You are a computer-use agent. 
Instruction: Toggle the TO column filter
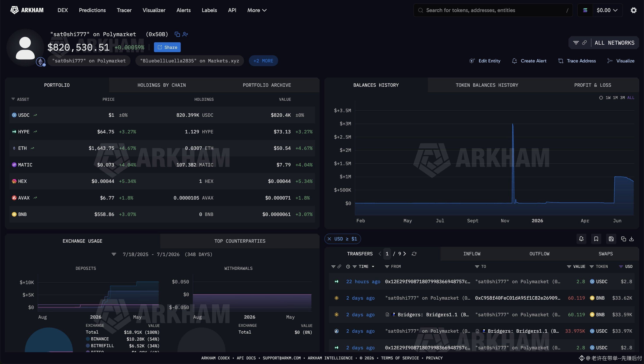[x=477, y=267]
